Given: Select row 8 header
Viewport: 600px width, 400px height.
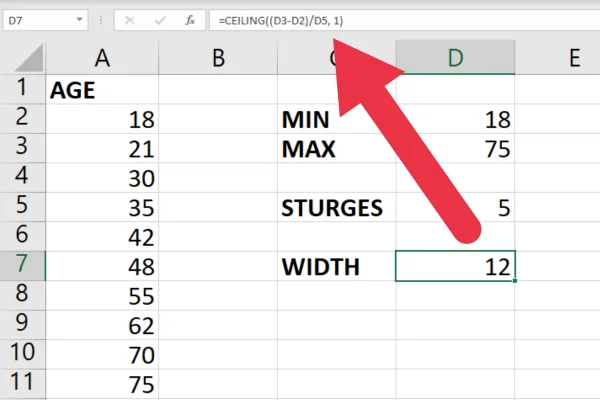Looking at the screenshot, I should coord(22,295).
